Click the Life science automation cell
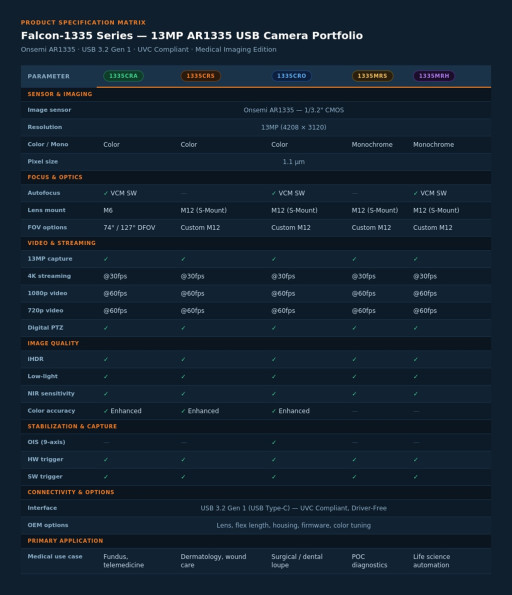Image resolution: width=512 pixels, height=595 pixels. pos(432,561)
